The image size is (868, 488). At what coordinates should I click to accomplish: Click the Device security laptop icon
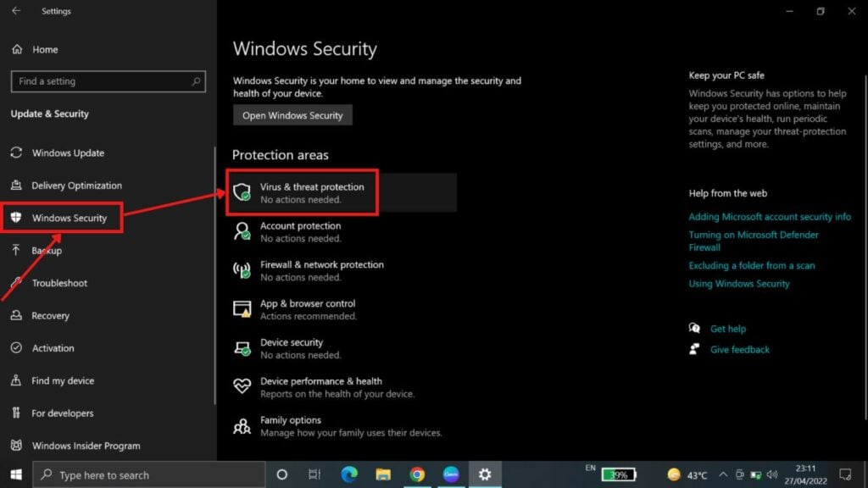(242, 348)
